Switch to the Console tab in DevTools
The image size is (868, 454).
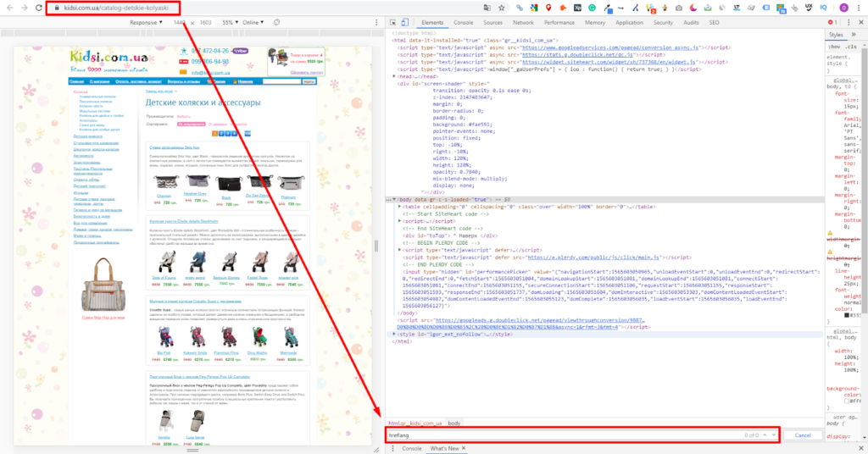click(463, 22)
